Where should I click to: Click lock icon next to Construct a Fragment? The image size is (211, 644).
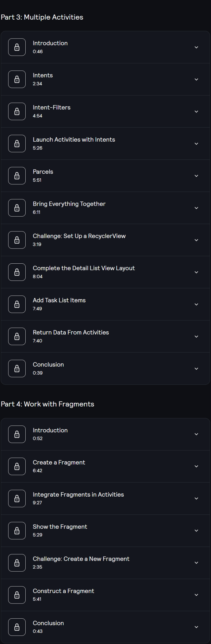[x=17, y=595]
